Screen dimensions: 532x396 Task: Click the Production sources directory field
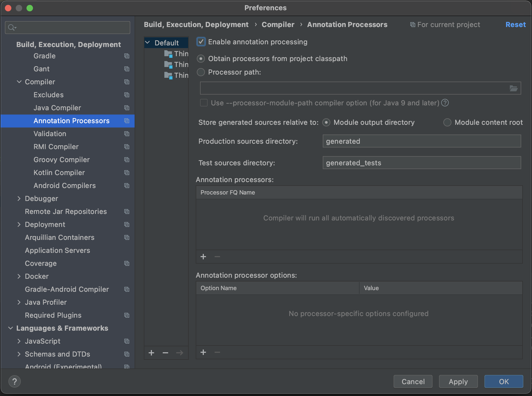pyautogui.click(x=421, y=141)
